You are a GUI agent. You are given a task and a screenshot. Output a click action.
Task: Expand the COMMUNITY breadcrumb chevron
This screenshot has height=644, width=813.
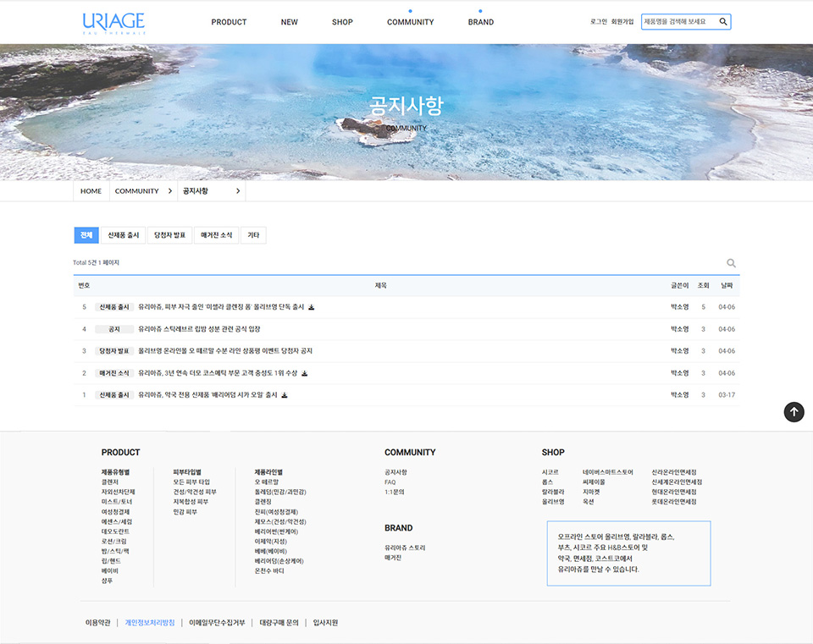pyautogui.click(x=169, y=191)
